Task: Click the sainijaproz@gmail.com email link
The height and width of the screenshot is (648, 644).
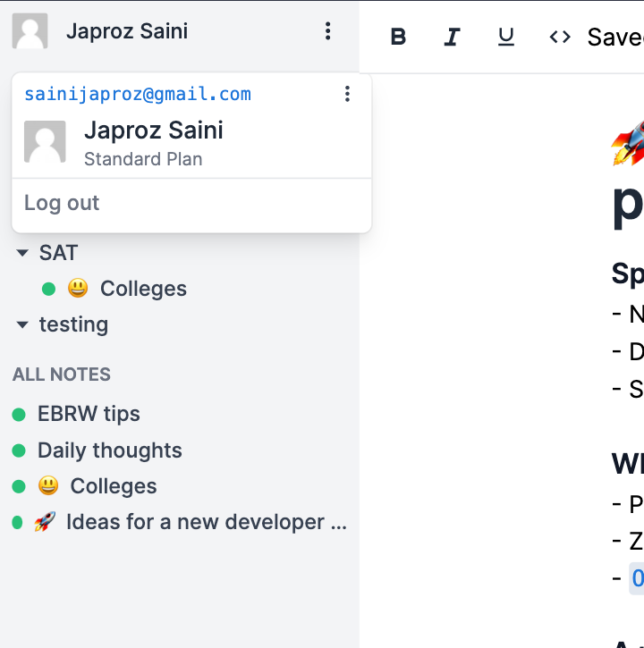Action: [x=138, y=94]
